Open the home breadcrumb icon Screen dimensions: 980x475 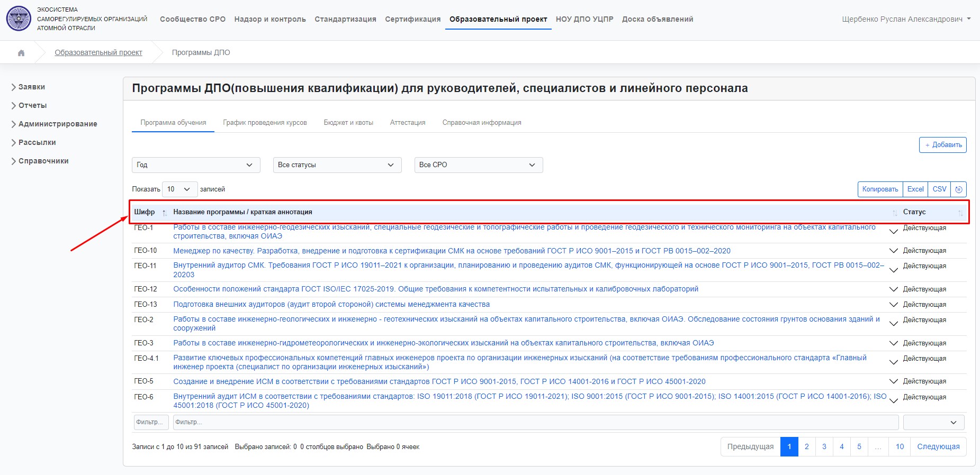pos(21,53)
